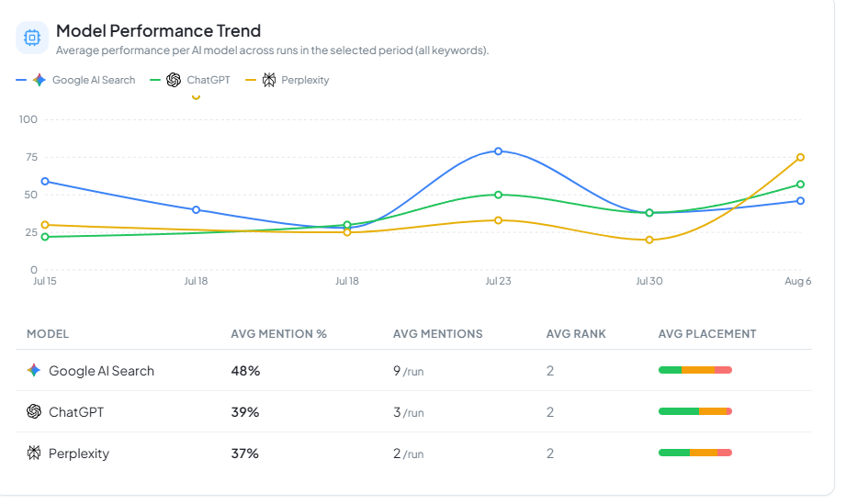
Task: Click the 3 /run mentions value
Action: coord(409,412)
